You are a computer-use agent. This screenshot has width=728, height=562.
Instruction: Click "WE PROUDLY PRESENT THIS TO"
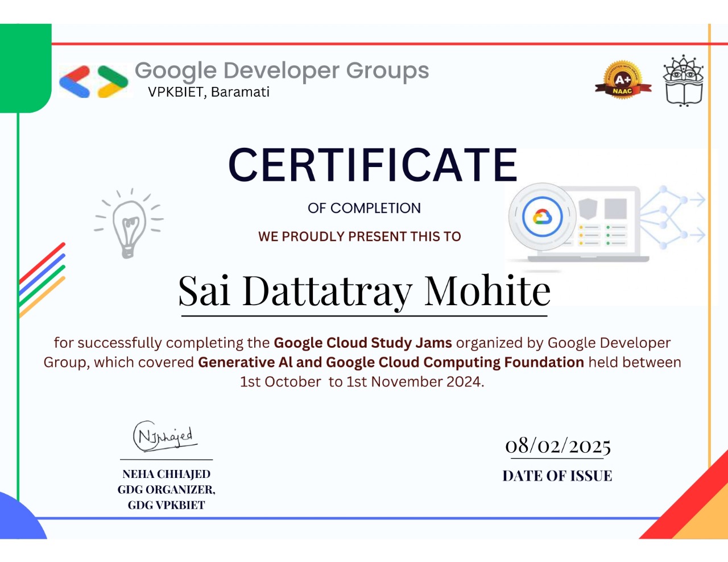pyautogui.click(x=359, y=236)
